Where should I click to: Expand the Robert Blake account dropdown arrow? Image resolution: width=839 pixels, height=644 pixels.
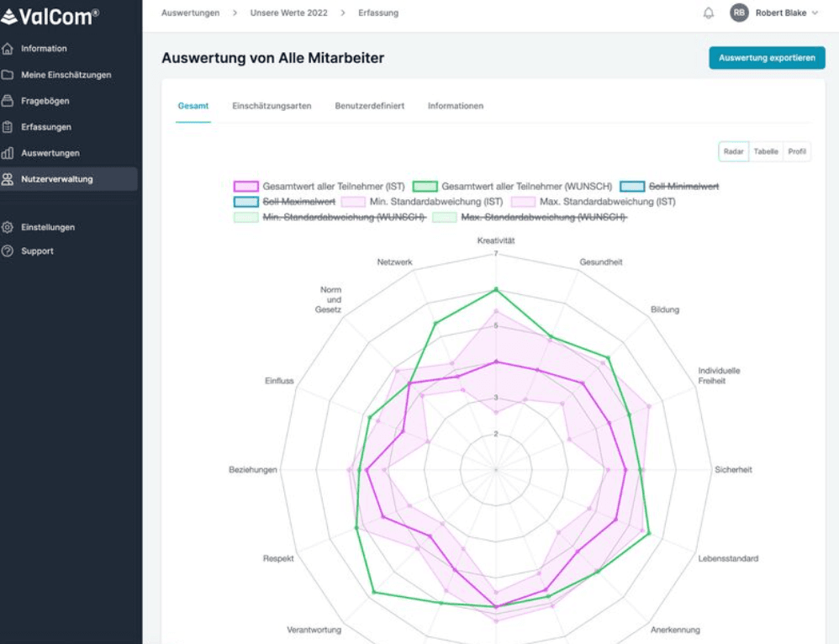coord(815,13)
